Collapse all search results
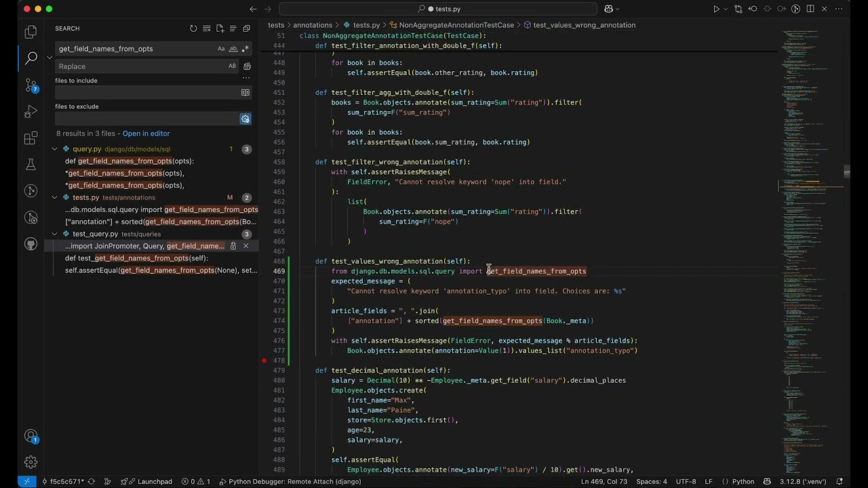This screenshot has width=868, height=488. (246, 28)
